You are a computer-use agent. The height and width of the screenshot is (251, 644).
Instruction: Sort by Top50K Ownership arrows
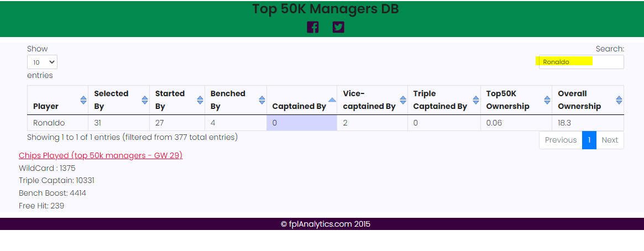coord(547,100)
